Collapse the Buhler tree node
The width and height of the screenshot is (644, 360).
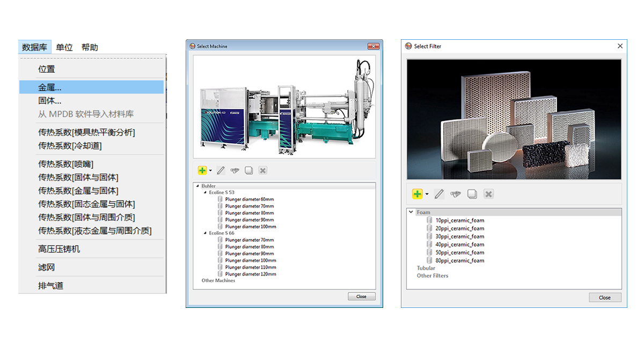[x=196, y=186]
